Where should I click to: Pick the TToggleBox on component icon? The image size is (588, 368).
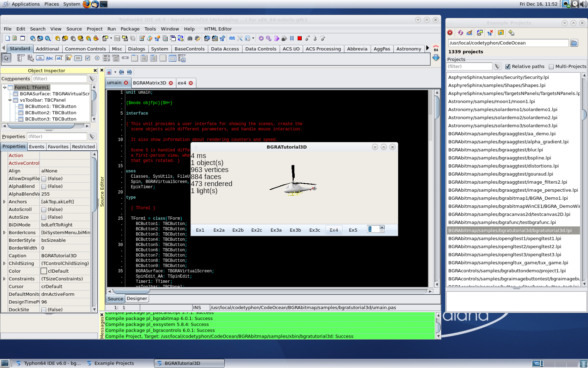[78, 58]
